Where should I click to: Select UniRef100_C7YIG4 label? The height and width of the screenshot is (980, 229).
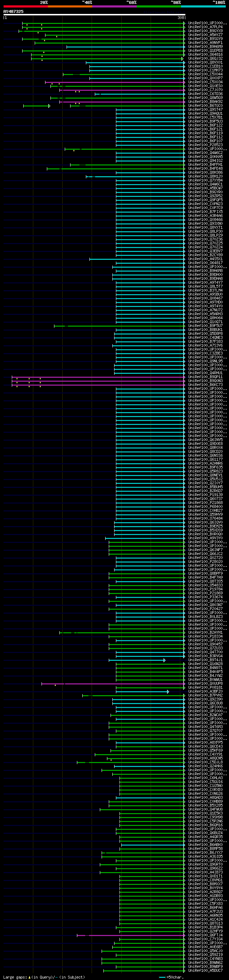tap(205, 939)
